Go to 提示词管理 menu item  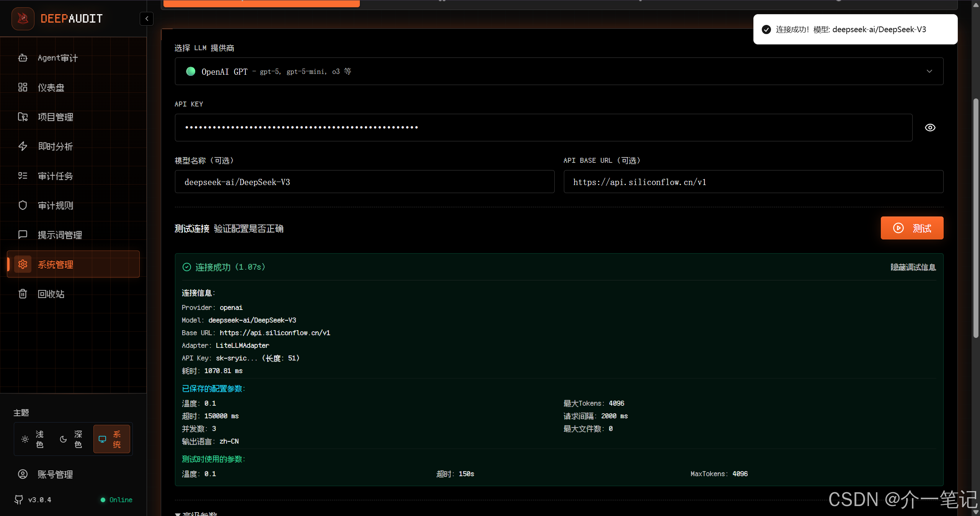pos(60,235)
